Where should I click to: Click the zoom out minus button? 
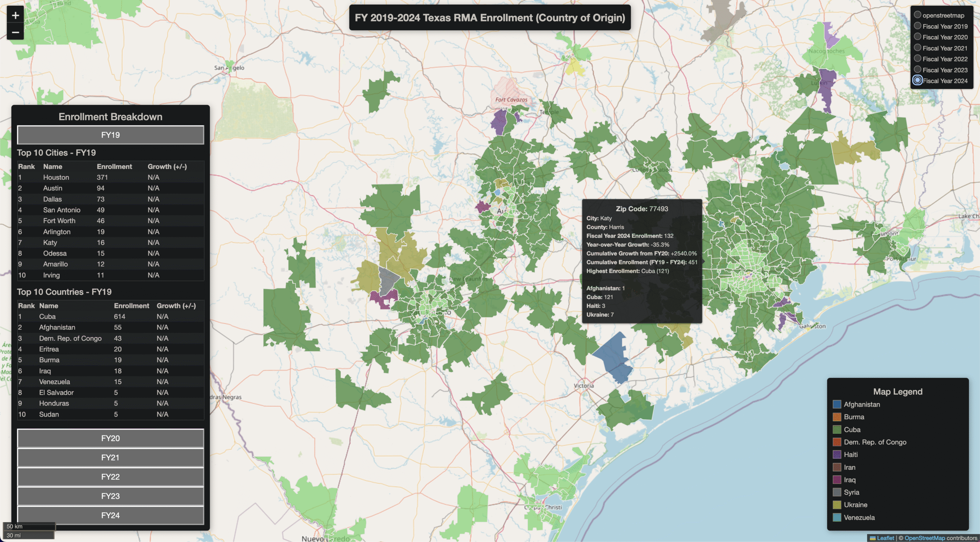point(15,33)
